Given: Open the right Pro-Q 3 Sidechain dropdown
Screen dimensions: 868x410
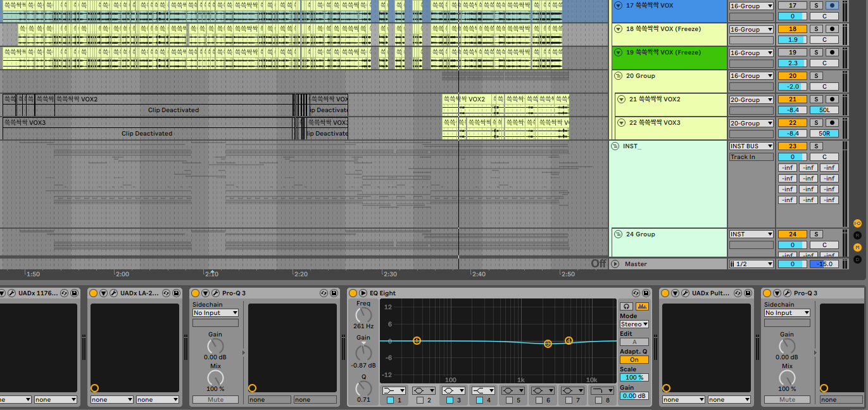Looking at the screenshot, I should tap(788, 313).
